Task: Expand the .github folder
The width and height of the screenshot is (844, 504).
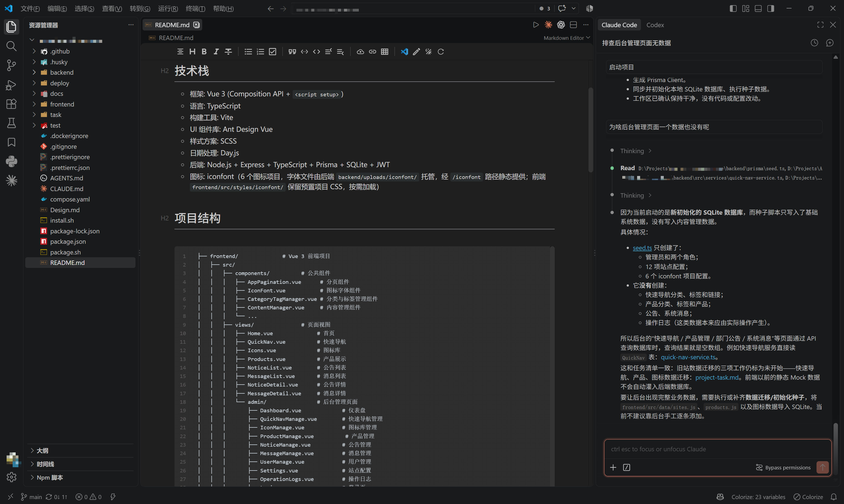Action: [x=80, y=51]
